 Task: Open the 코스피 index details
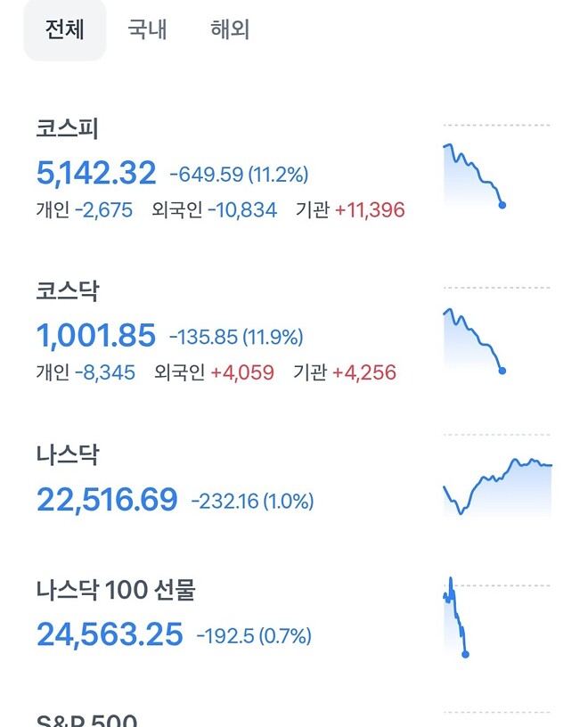pos(64,127)
